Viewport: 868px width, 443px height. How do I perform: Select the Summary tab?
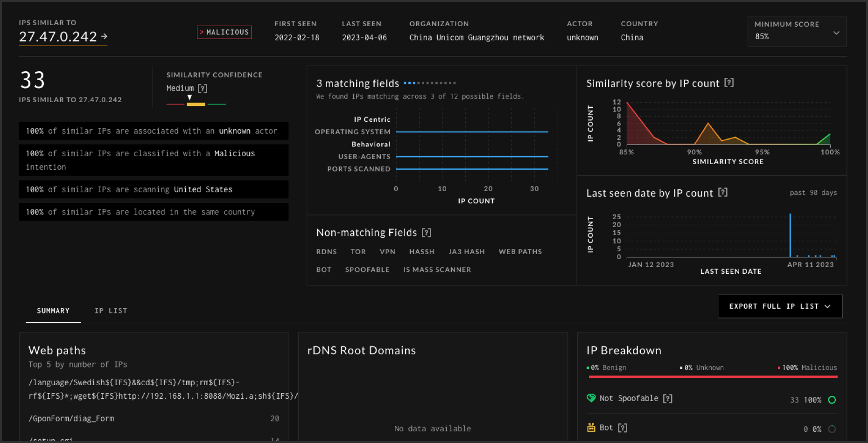click(x=53, y=311)
